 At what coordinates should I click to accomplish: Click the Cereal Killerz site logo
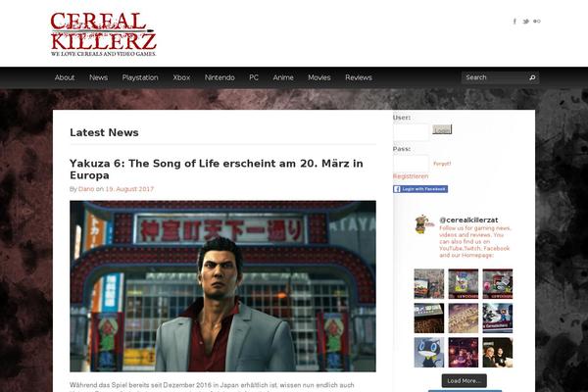pyautogui.click(x=104, y=34)
